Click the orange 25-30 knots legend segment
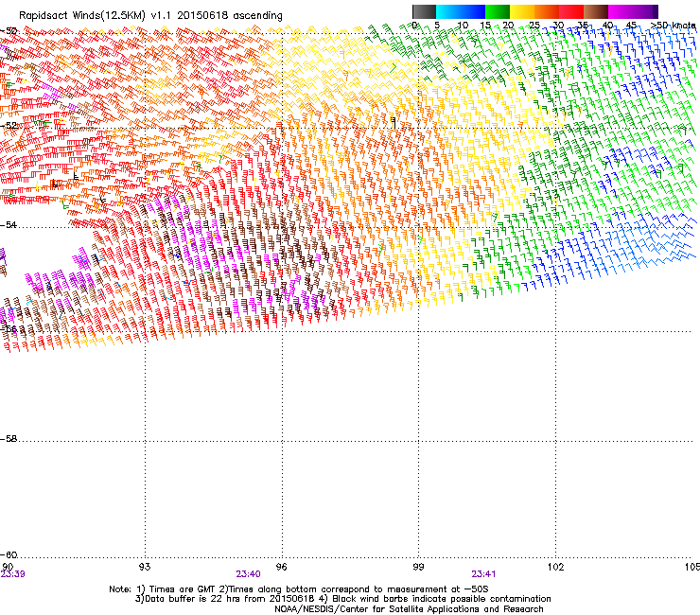The image size is (700, 615). (547, 11)
